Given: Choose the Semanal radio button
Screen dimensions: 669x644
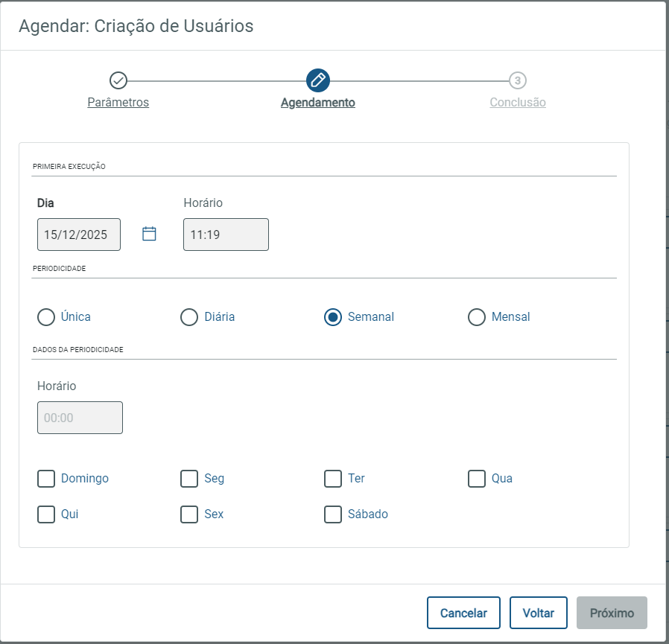Looking at the screenshot, I should 333,317.
